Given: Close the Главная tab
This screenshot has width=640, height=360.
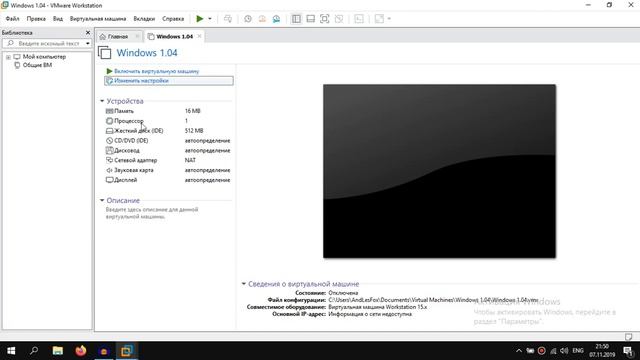Looking at the screenshot, I should [137, 37].
